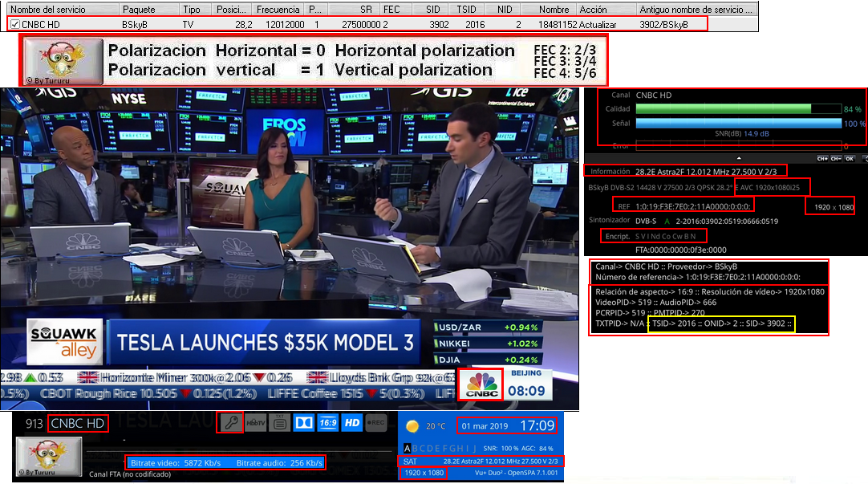Click the REF service reference value
868x484 pixels.
click(693, 206)
